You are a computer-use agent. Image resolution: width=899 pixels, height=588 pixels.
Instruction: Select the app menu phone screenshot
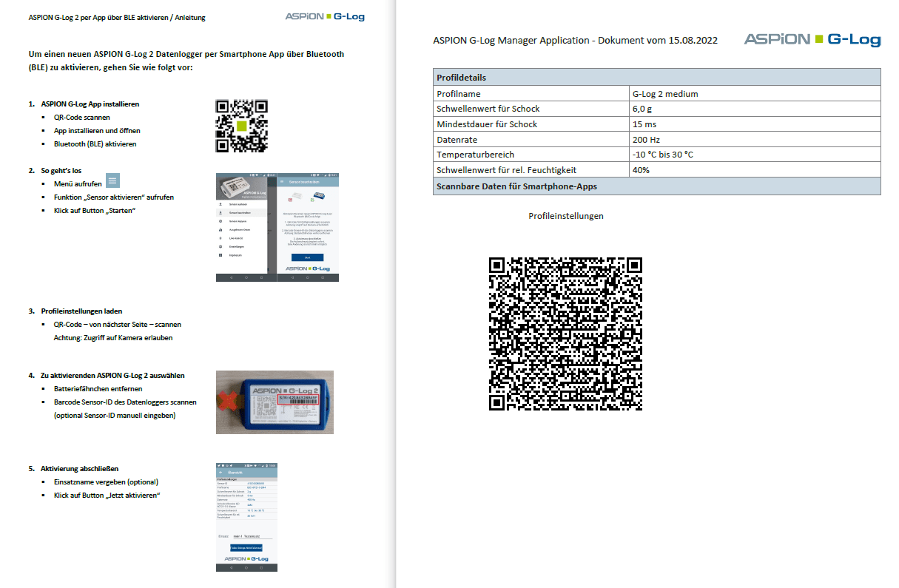(277, 228)
